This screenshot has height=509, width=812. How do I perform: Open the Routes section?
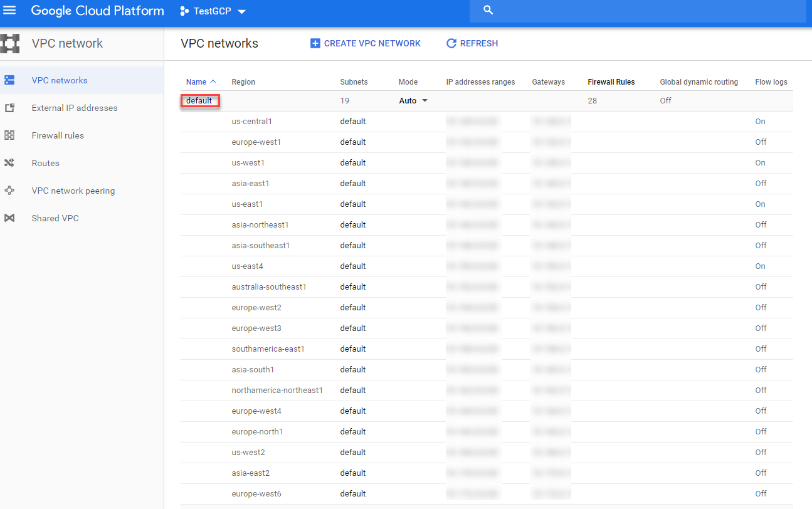pos(45,163)
